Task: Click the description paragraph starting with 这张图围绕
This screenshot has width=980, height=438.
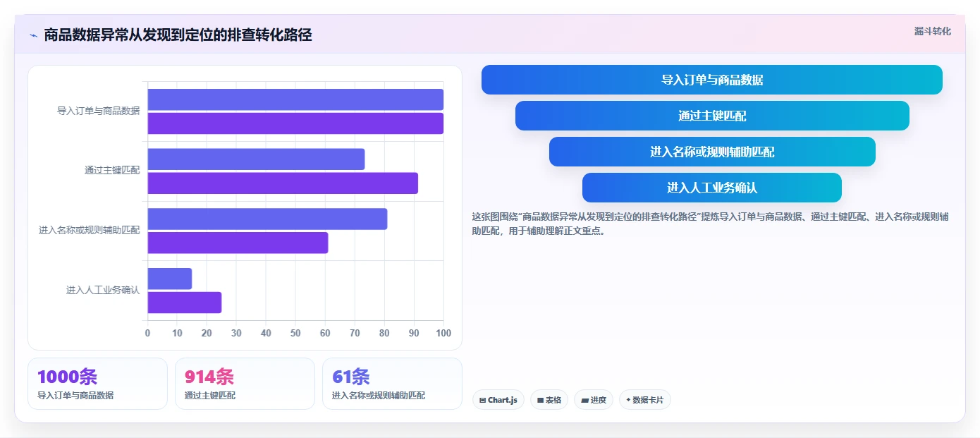Action: click(x=711, y=224)
